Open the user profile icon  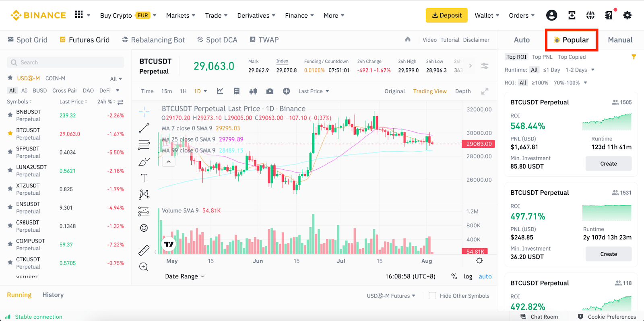coord(551,15)
